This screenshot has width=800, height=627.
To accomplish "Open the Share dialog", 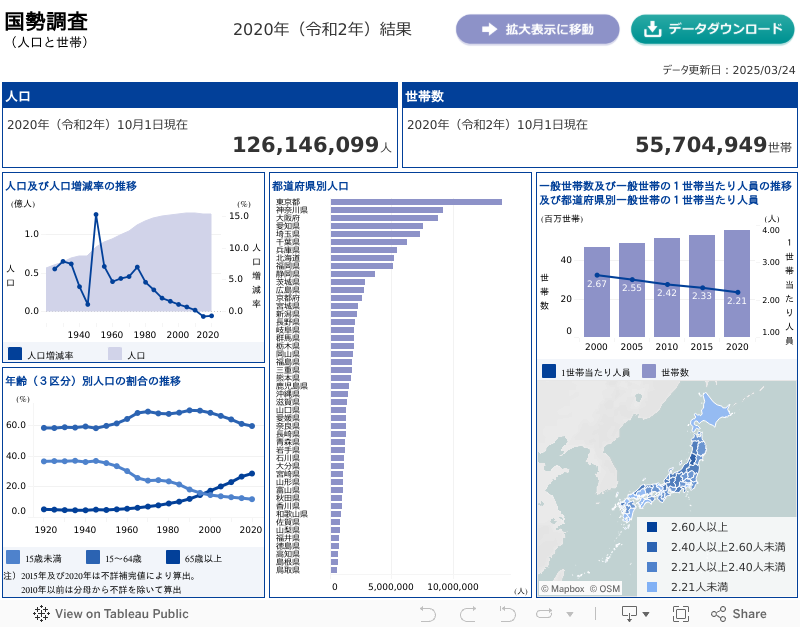I will [739, 614].
